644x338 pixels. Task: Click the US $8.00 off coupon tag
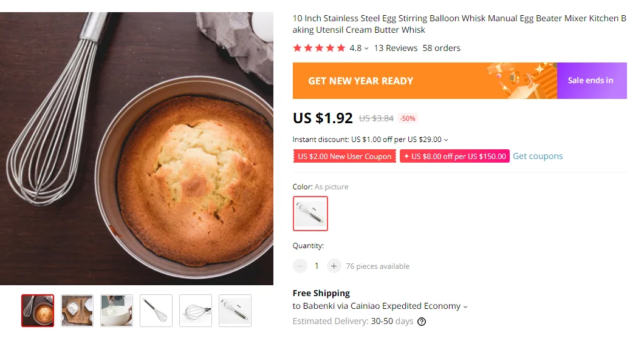454,157
